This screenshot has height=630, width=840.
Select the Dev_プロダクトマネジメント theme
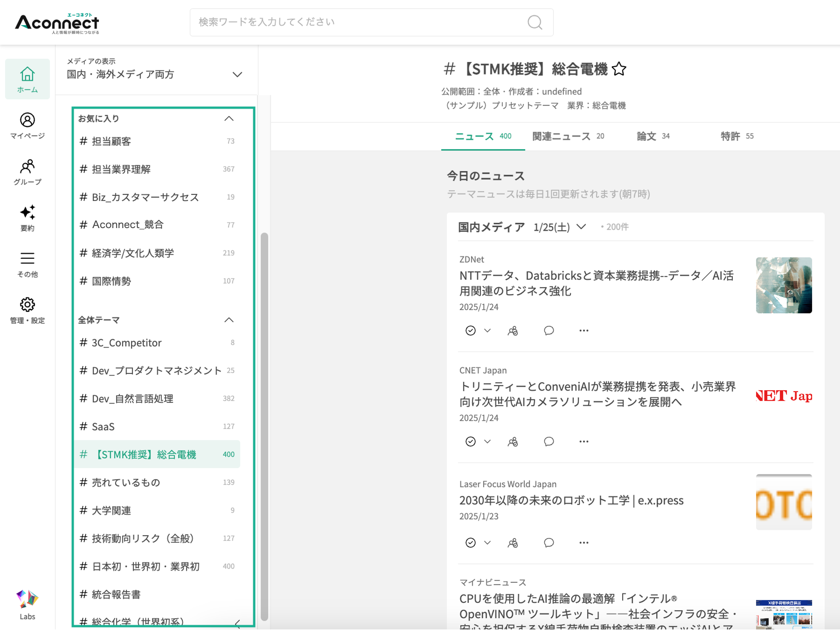[157, 370]
